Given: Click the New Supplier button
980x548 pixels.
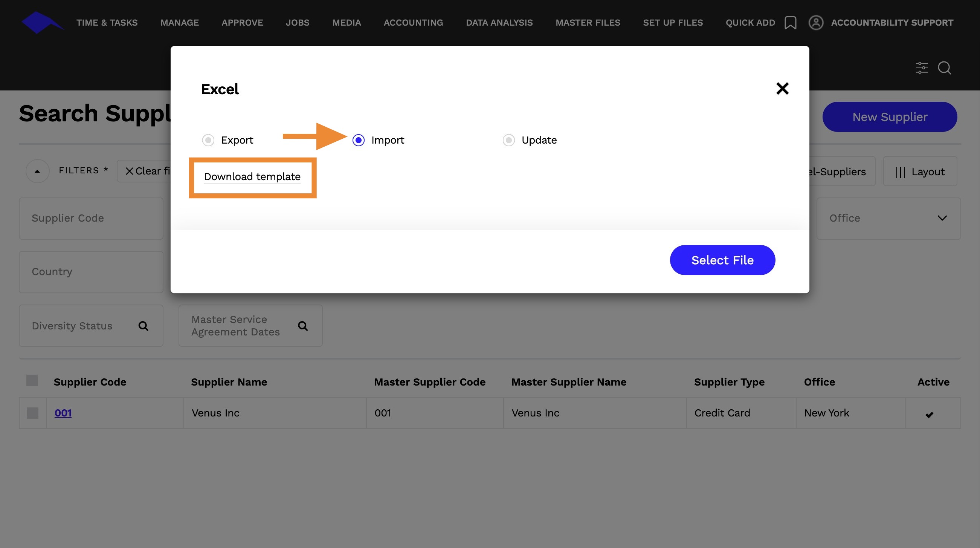Looking at the screenshot, I should (890, 117).
